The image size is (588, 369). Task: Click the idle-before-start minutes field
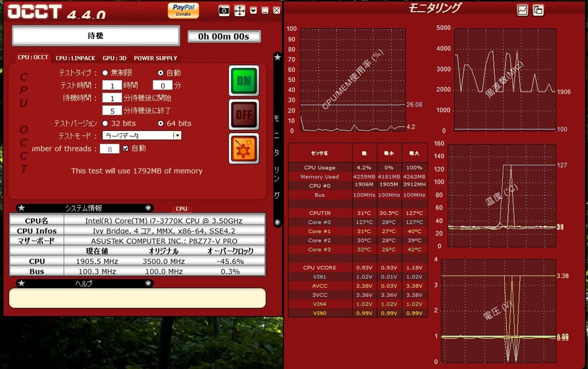coord(112,98)
